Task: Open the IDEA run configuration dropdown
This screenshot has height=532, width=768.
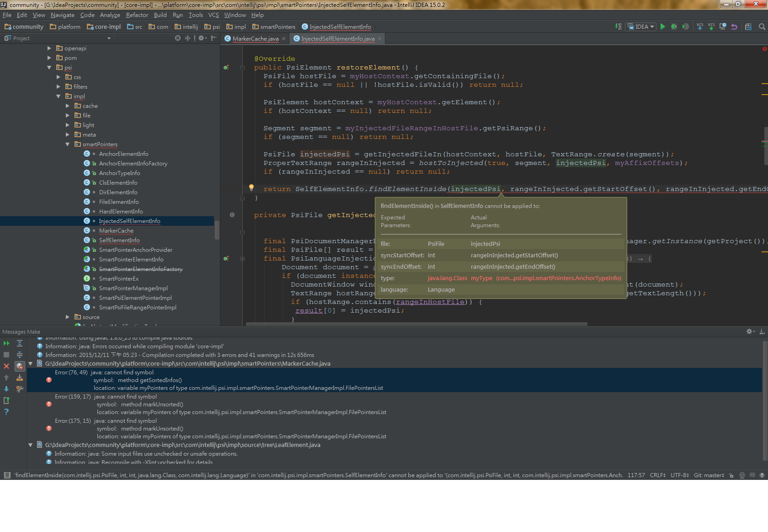Action: (x=641, y=27)
